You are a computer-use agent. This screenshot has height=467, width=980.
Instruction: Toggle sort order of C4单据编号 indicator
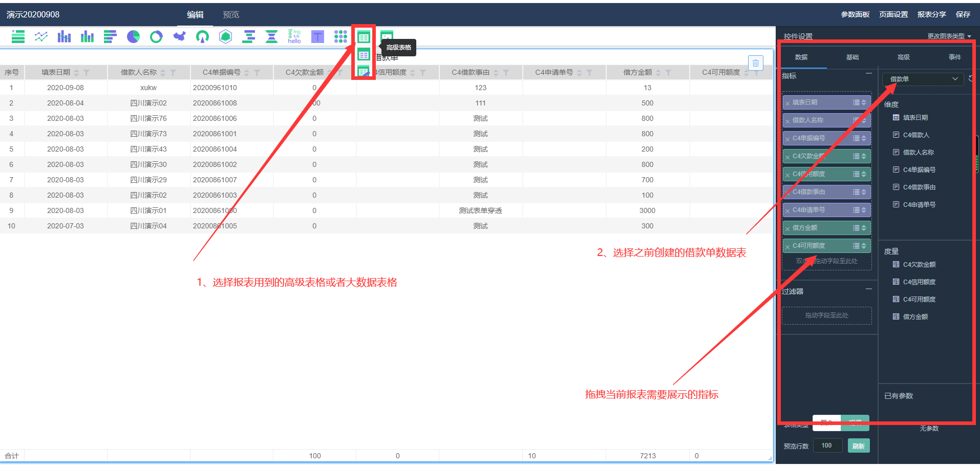point(864,138)
